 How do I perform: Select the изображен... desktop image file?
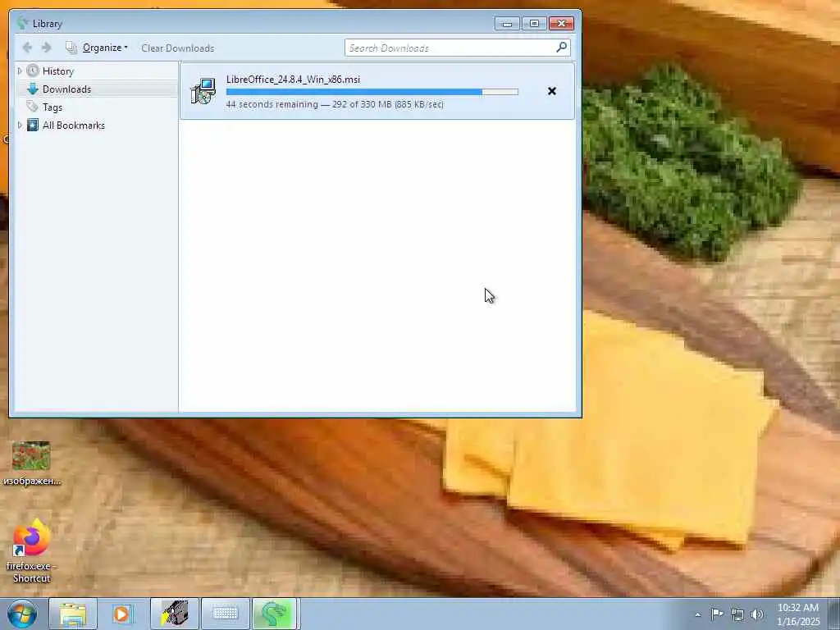pyautogui.click(x=32, y=463)
